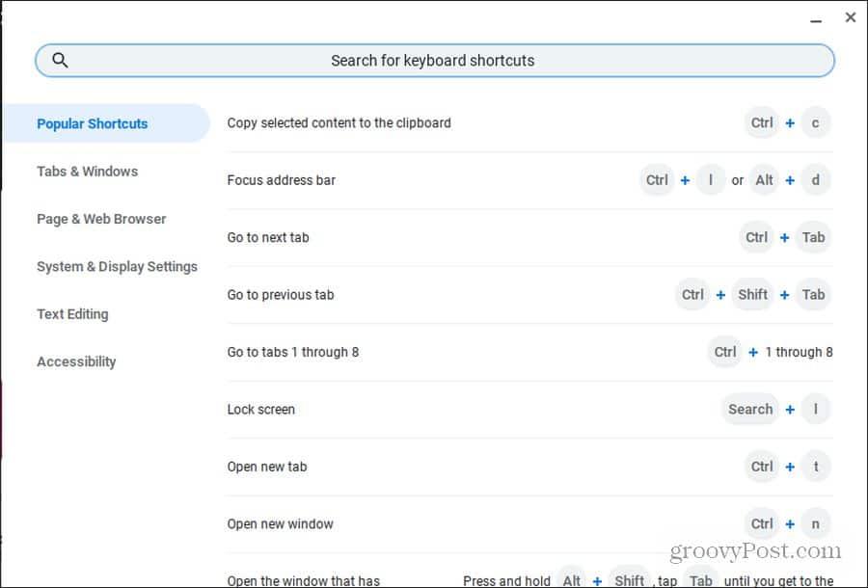Image resolution: width=868 pixels, height=588 pixels.
Task: Click the Ctrl key chip in 'Go to tabs 1 through 8' row
Action: click(x=724, y=353)
